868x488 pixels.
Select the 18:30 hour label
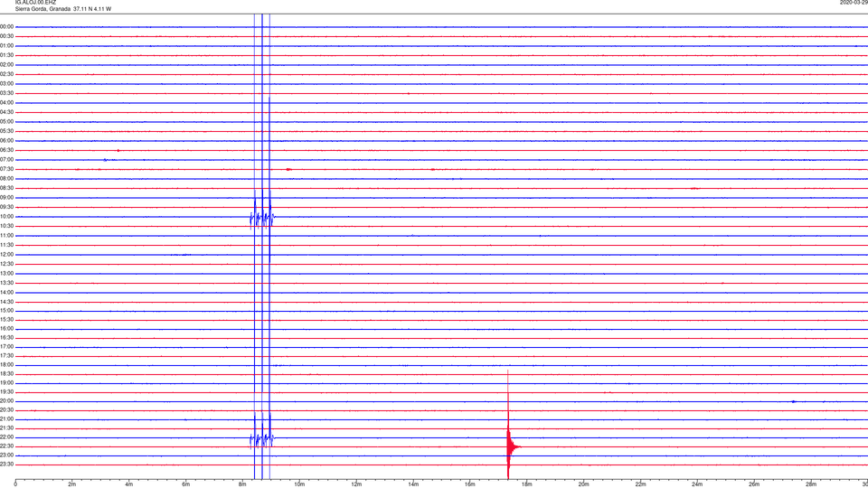(x=7, y=374)
